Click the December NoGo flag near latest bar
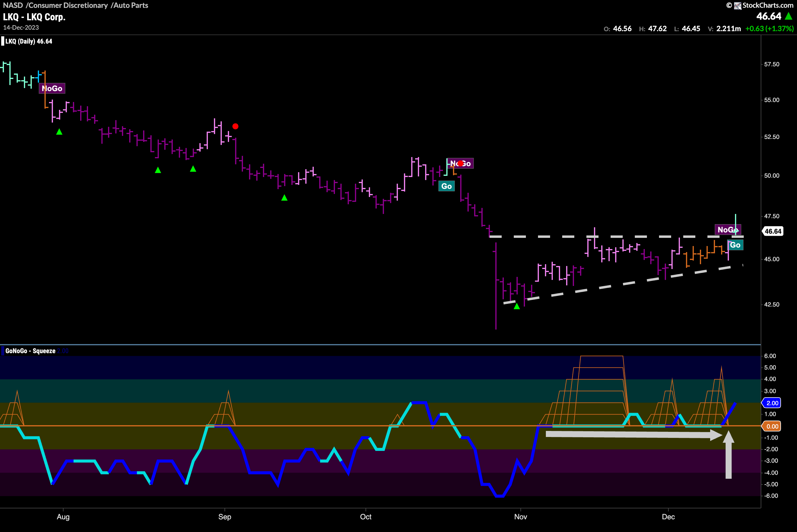This screenshot has height=532, width=797. coord(727,230)
